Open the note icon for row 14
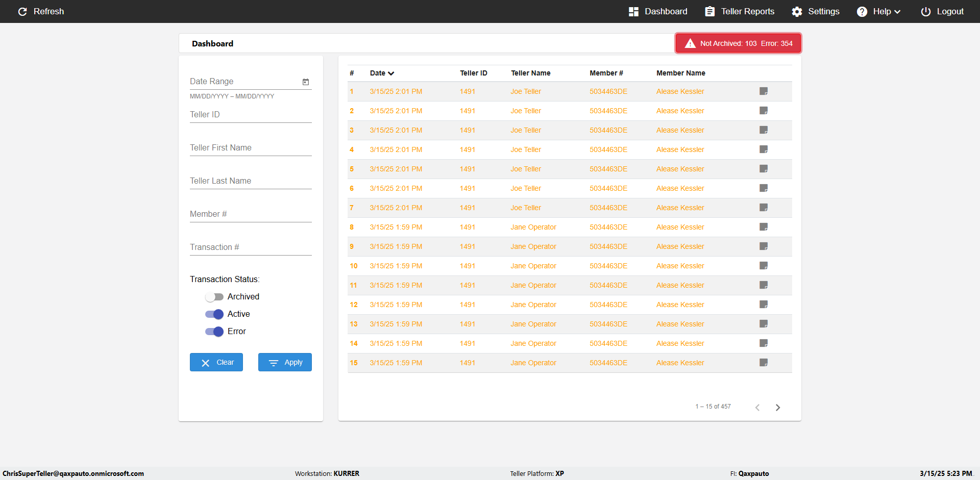Viewport: 980px width, 480px height. pos(764,343)
